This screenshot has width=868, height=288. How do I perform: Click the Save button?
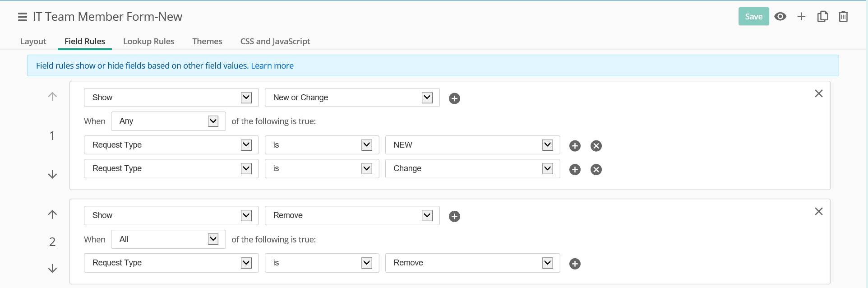(x=753, y=17)
